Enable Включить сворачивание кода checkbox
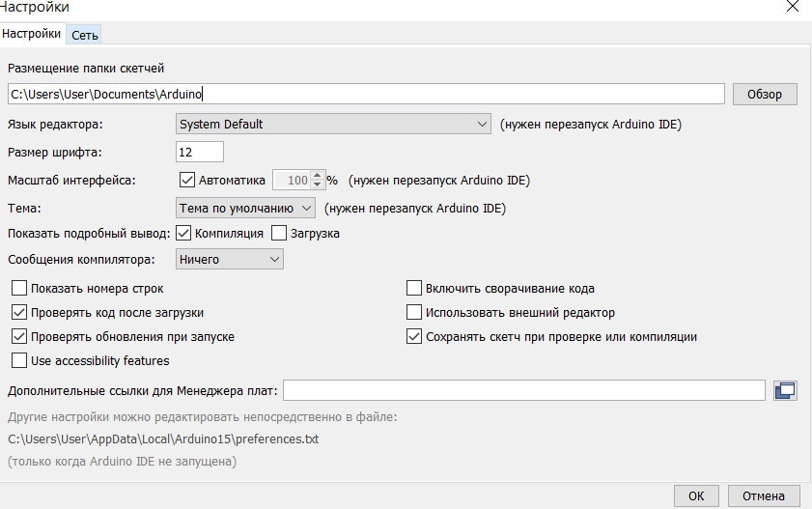Image resolution: width=812 pixels, height=509 pixels. [x=414, y=288]
